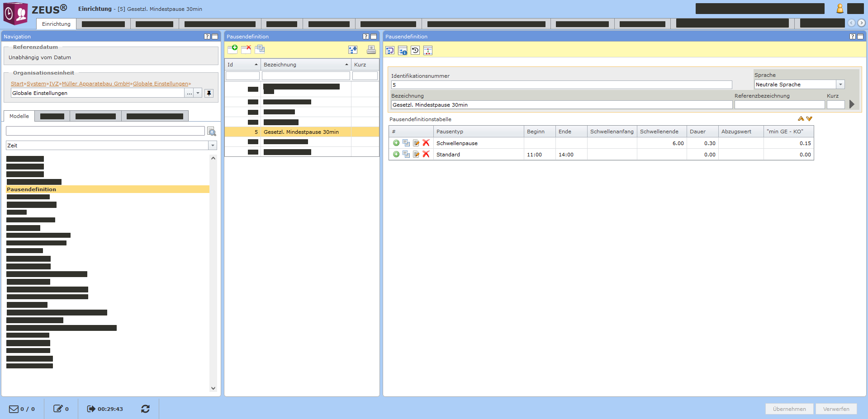Pin the Organisationseinheit selection
Screen dimensions: 868x419
click(209, 93)
